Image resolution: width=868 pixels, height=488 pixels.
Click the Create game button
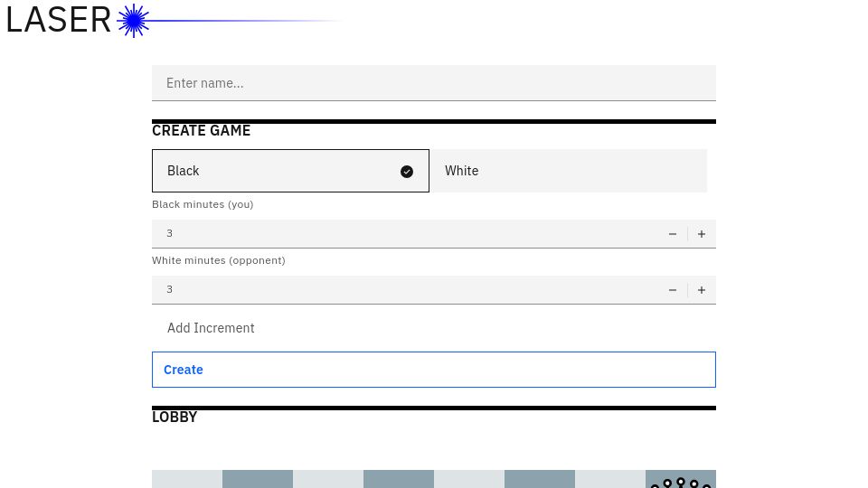(x=433, y=370)
